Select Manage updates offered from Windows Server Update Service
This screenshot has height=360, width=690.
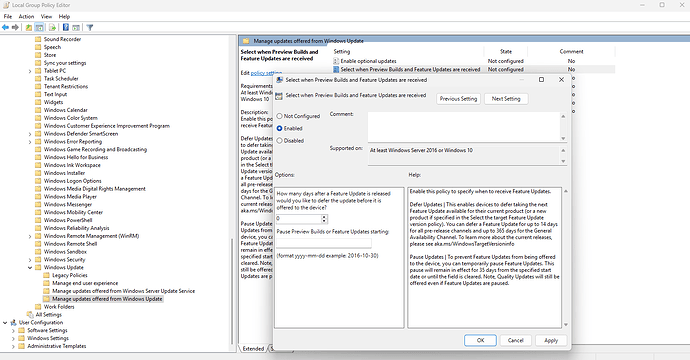tap(124, 291)
